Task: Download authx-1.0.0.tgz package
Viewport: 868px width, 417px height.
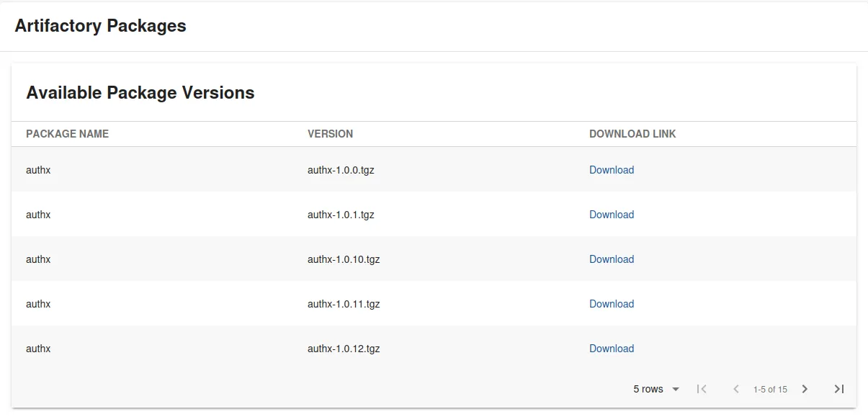Action: [612, 170]
